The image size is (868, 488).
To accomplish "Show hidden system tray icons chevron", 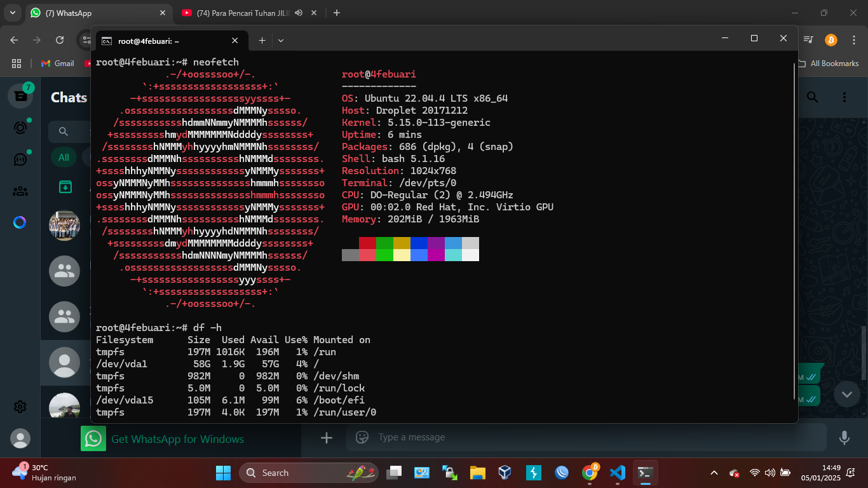I will point(714,473).
